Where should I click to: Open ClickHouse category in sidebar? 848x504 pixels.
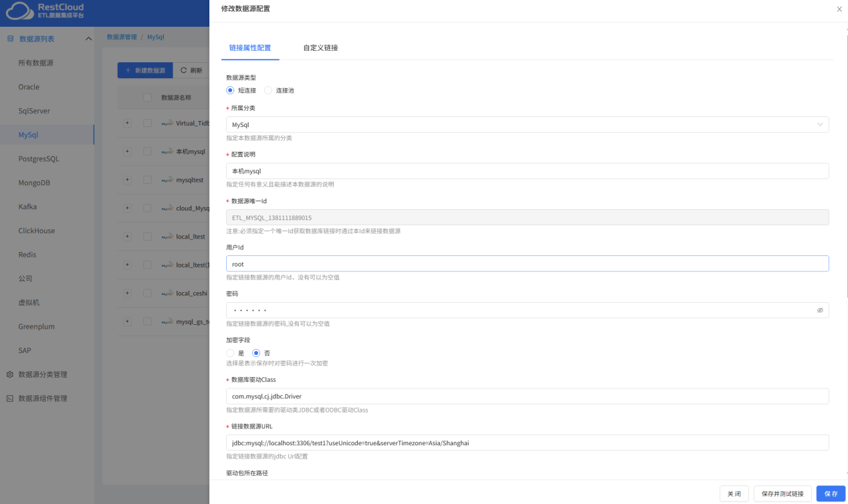pos(37,231)
